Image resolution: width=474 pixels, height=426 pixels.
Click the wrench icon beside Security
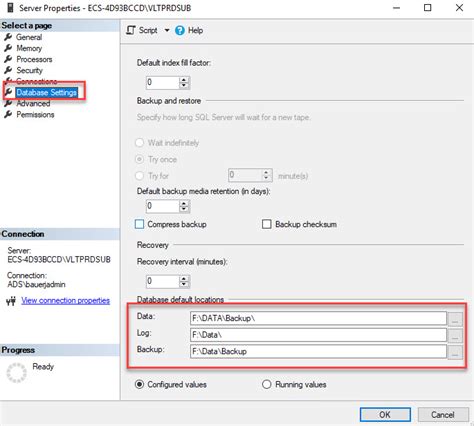[8, 70]
